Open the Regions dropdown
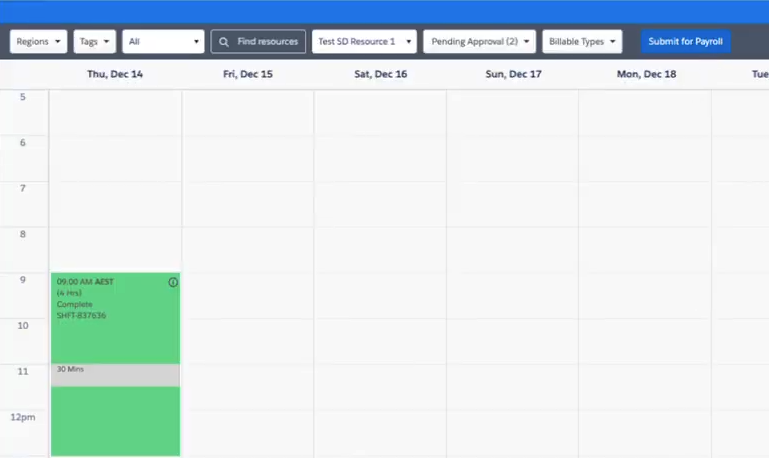The width and height of the screenshot is (769, 458). click(x=39, y=42)
